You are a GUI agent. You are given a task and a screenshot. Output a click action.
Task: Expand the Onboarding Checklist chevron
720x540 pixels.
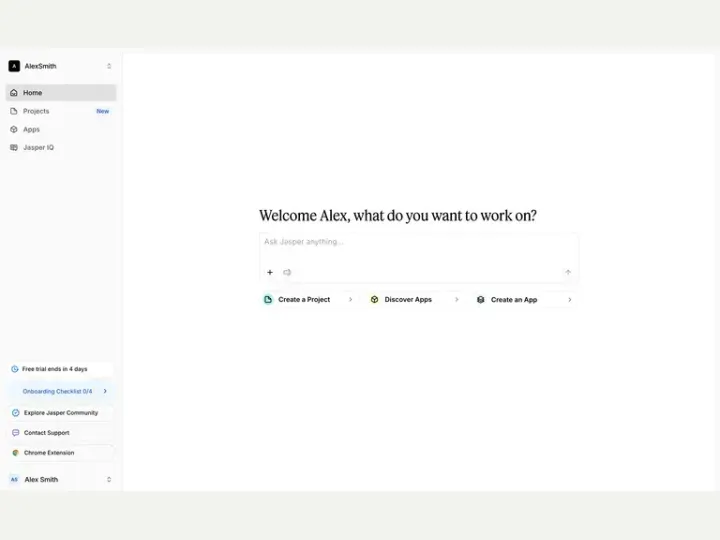pyautogui.click(x=105, y=391)
